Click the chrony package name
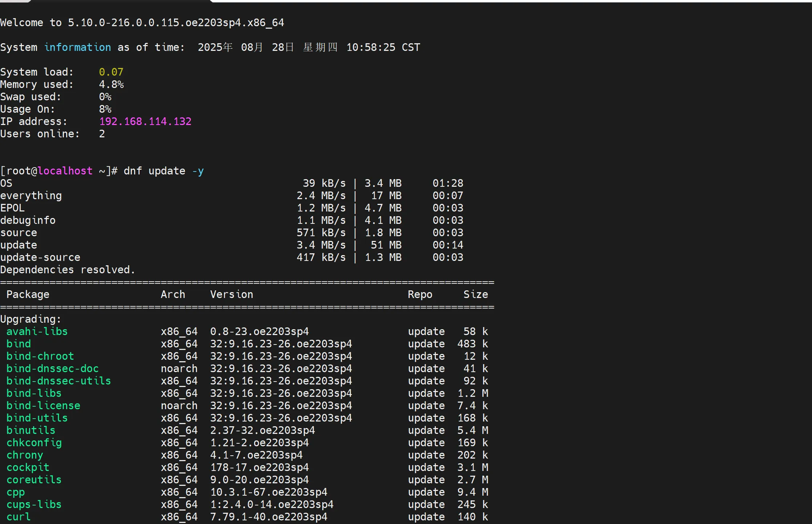 25,455
